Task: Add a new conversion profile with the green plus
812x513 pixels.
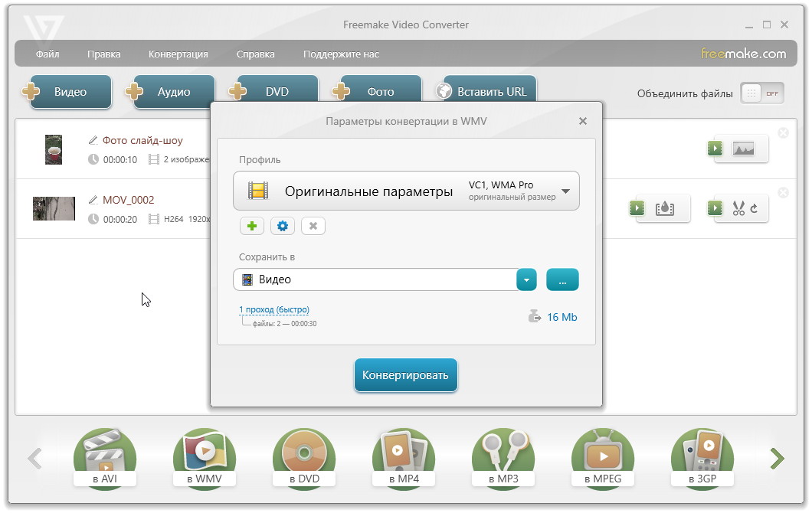Action: pos(252,226)
